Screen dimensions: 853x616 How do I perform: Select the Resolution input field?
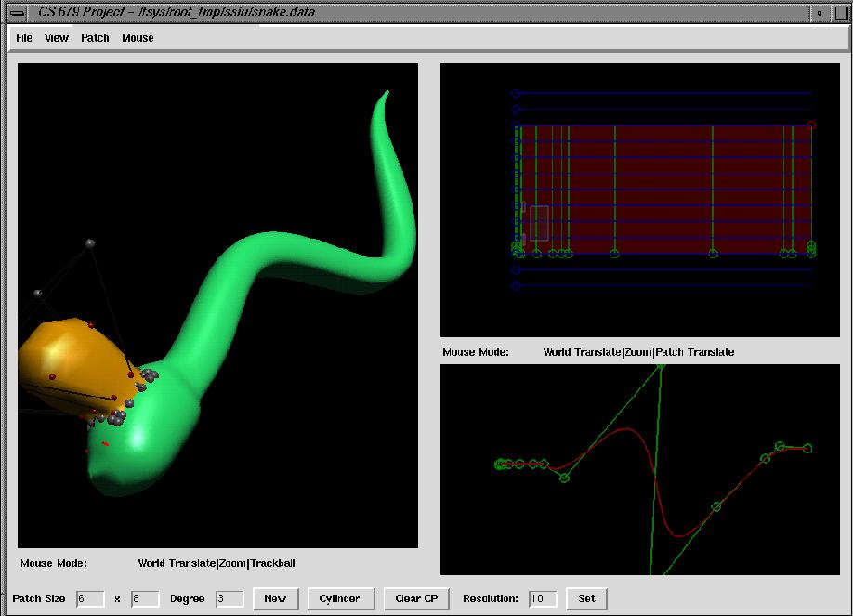coord(543,598)
